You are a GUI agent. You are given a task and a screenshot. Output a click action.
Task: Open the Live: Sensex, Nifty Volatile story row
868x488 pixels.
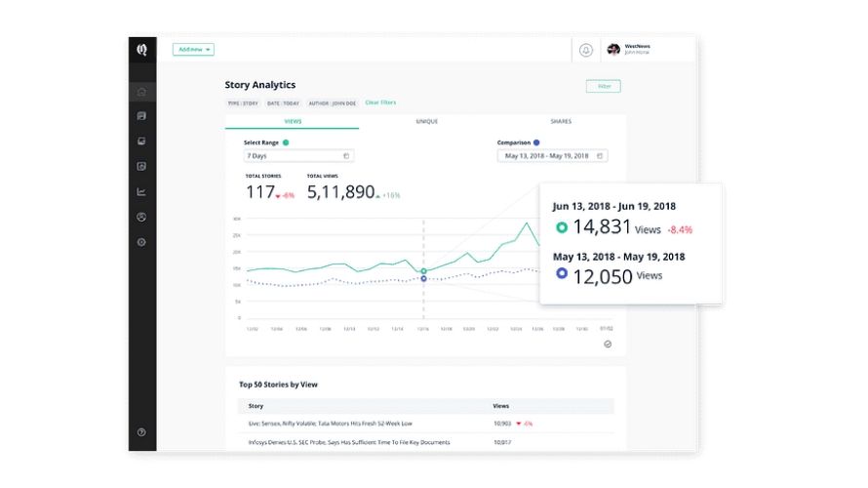[425, 424]
